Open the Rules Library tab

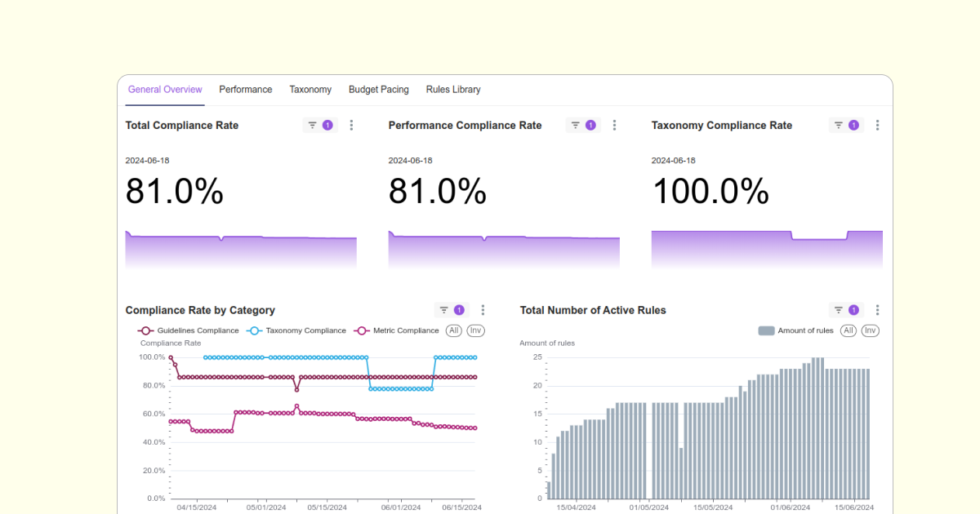tap(453, 90)
